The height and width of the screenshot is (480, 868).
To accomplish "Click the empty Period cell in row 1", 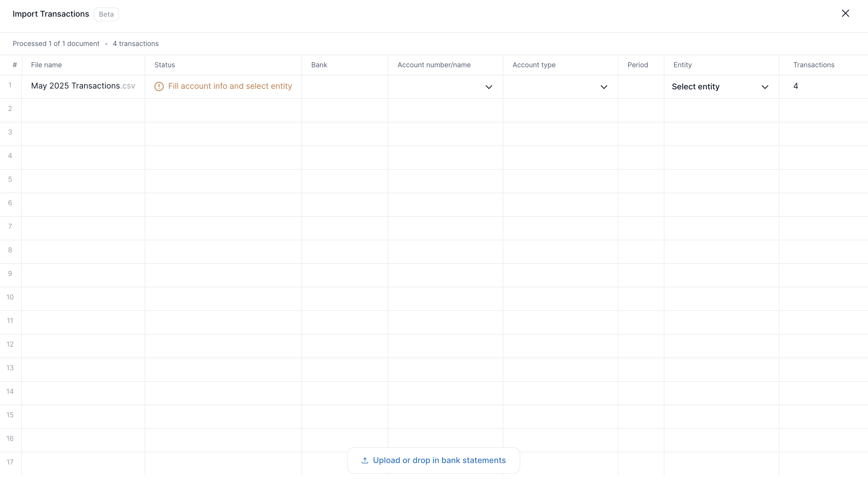I will (641, 87).
